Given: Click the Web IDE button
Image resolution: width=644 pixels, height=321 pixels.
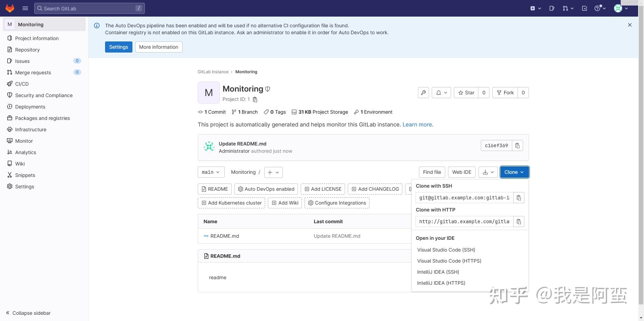Looking at the screenshot, I should pos(461,172).
